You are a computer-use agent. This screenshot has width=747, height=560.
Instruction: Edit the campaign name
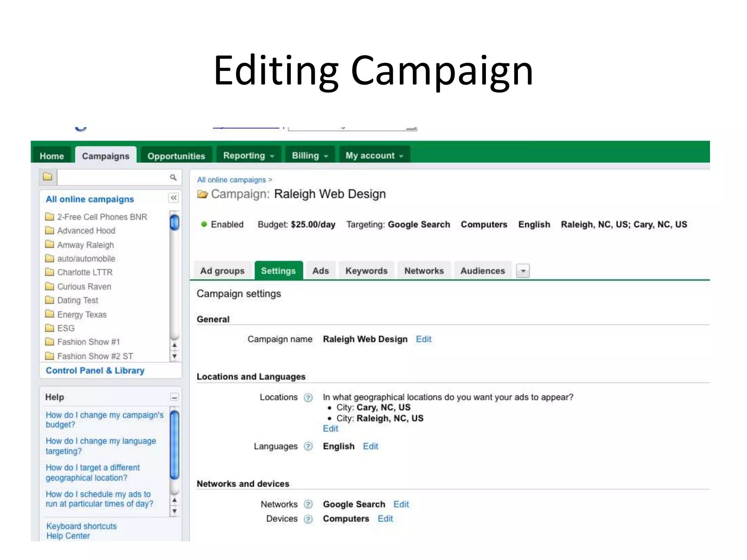[424, 339]
